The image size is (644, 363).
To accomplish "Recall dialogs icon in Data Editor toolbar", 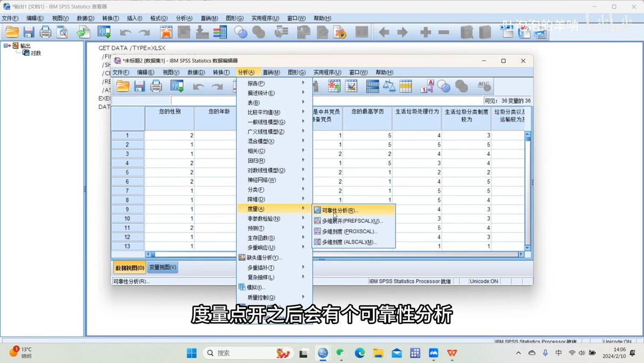I will coord(177,87).
